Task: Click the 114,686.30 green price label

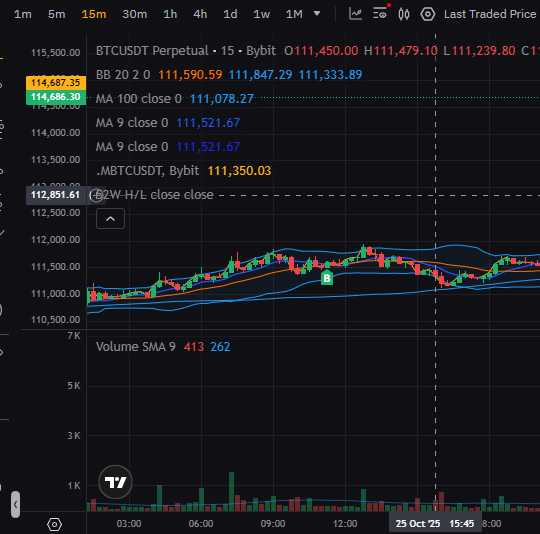Action: coord(55,97)
